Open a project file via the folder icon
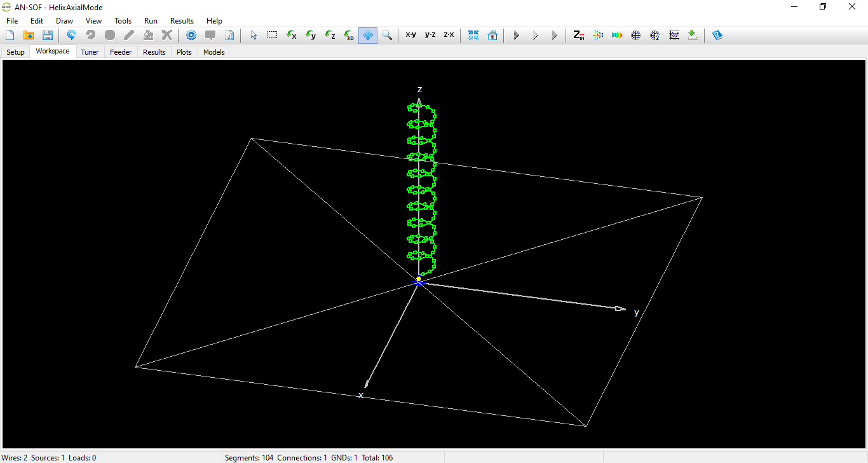 tap(29, 35)
